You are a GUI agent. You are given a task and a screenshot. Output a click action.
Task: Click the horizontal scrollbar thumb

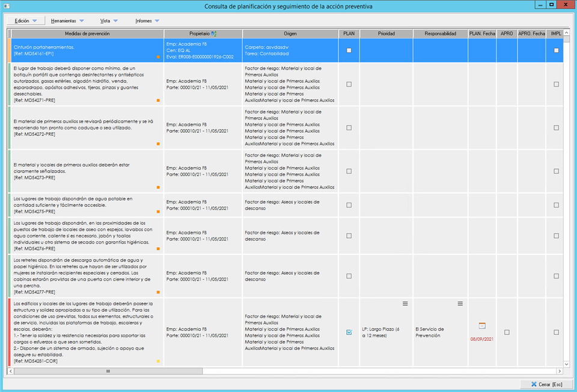(108, 371)
